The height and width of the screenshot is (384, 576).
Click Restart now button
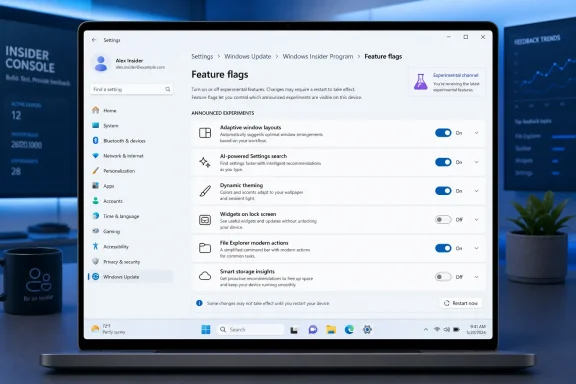tap(461, 303)
